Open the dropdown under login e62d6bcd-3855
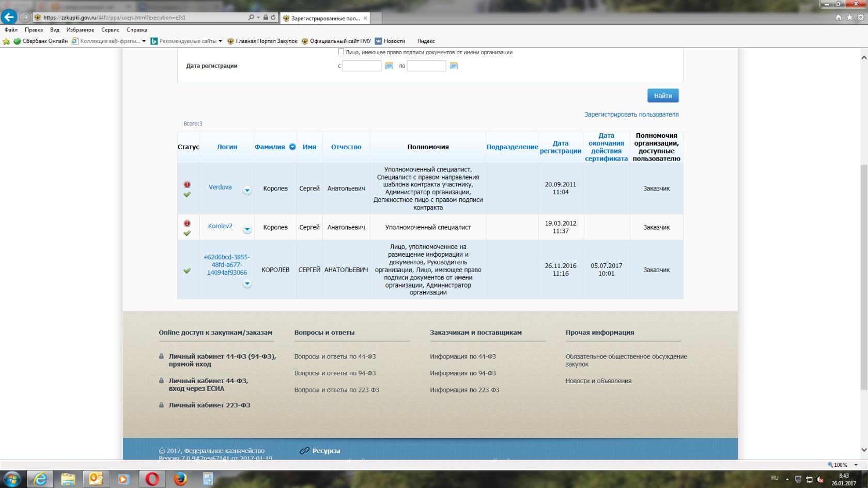The width and height of the screenshot is (868, 488). pyautogui.click(x=247, y=284)
